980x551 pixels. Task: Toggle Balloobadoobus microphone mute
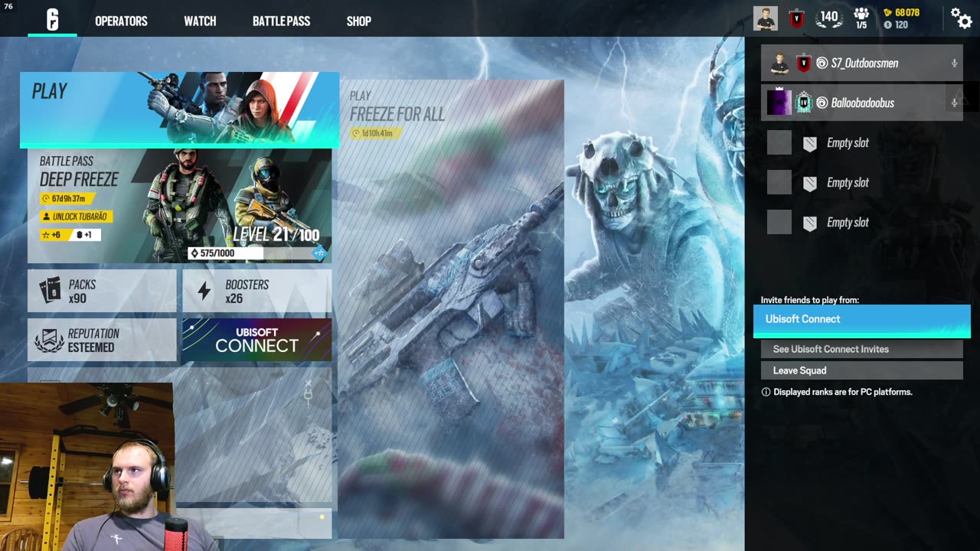[954, 103]
